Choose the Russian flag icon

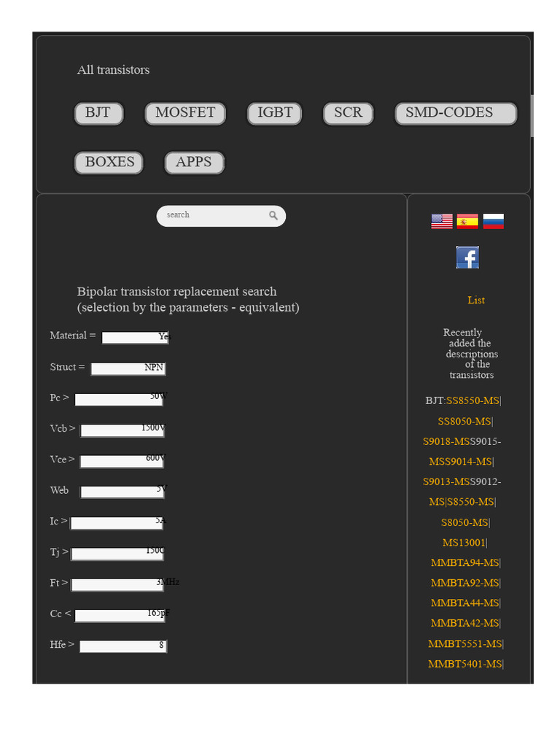click(x=494, y=221)
